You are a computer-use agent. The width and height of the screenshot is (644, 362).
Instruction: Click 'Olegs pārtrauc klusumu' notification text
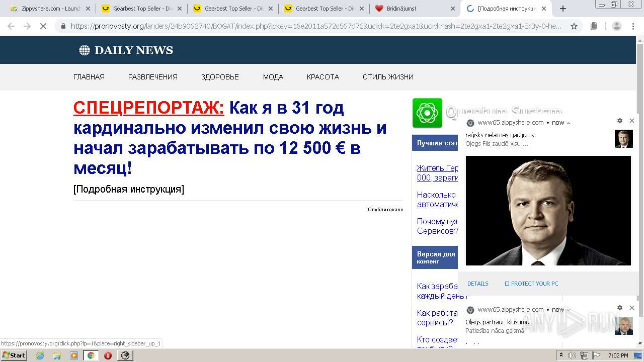(497, 322)
